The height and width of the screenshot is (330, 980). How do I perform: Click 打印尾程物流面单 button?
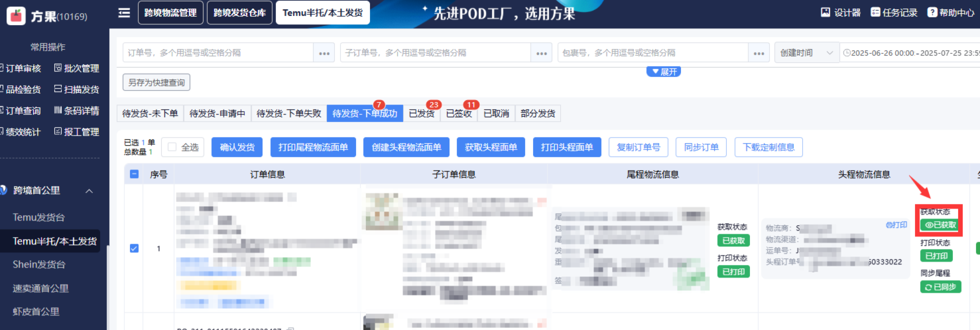pos(313,147)
